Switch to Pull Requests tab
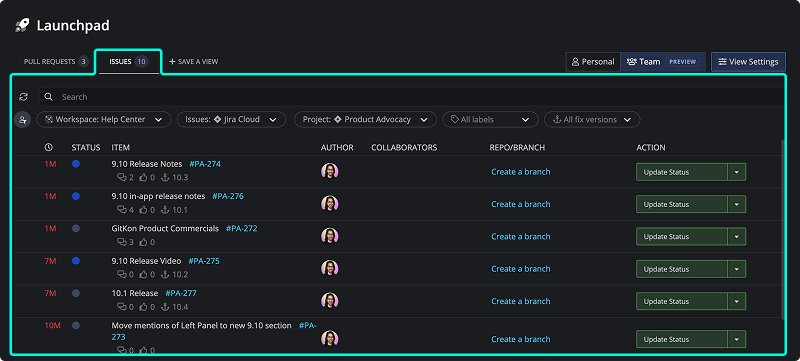This screenshot has height=361, width=800. coord(56,62)
